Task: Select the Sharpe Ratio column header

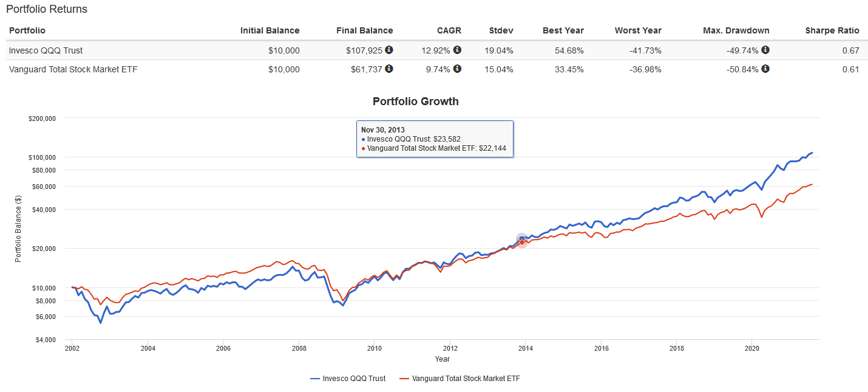Action: tap(832, 30)
